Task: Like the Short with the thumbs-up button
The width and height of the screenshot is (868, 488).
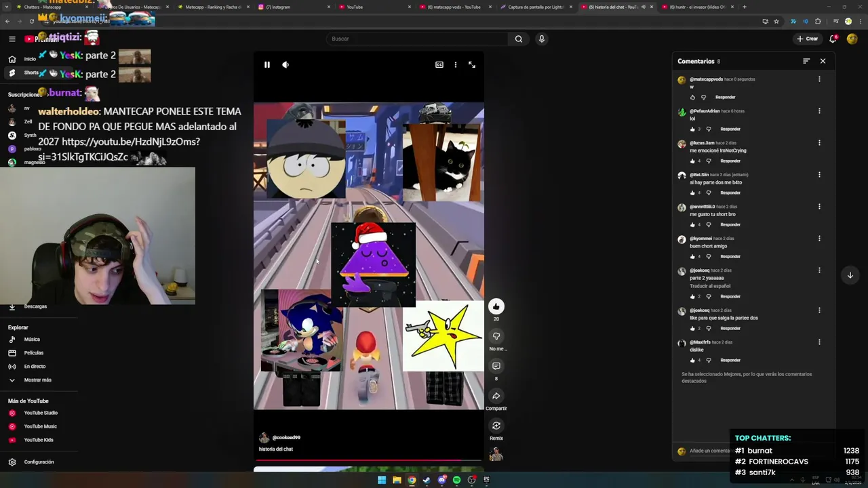Action: pyautogui.click(x=496, y=306)
